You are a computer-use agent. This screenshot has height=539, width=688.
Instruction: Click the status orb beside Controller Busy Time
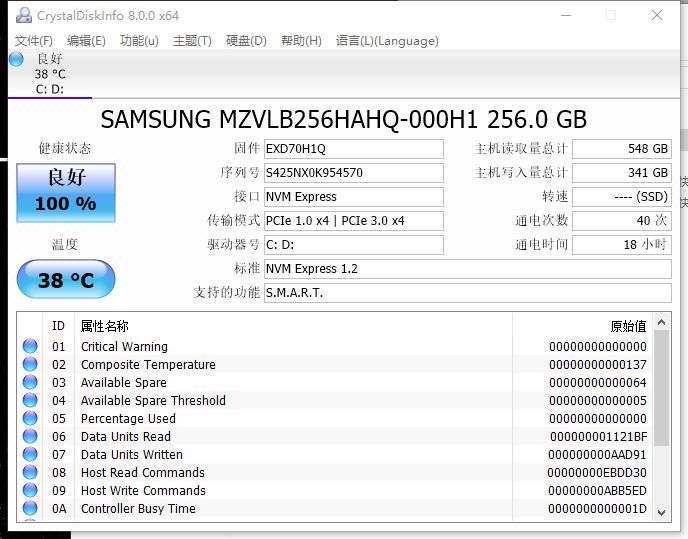(x=30, y=509)
